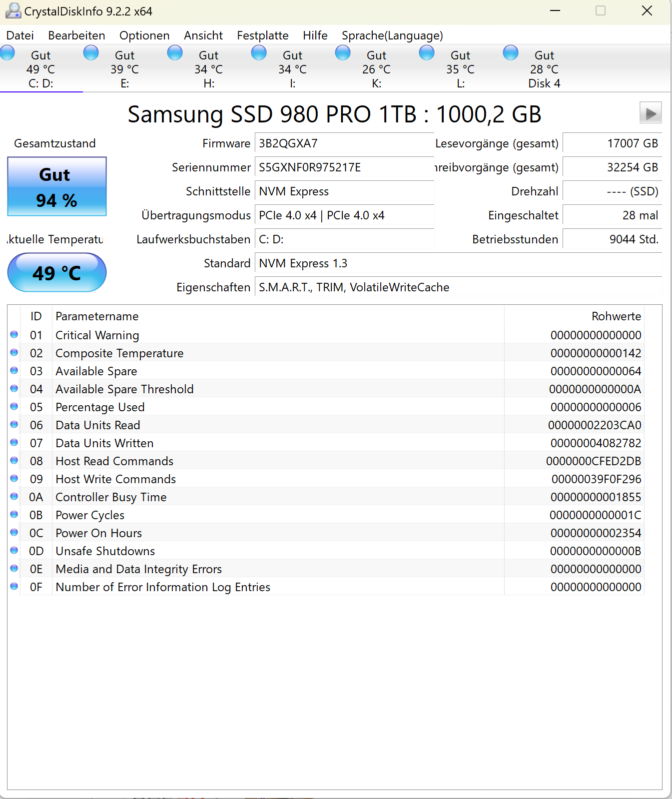Click the Laufwerksbuchstaben field C: D:
Screen dimensions: 672x799
point(344,239)
